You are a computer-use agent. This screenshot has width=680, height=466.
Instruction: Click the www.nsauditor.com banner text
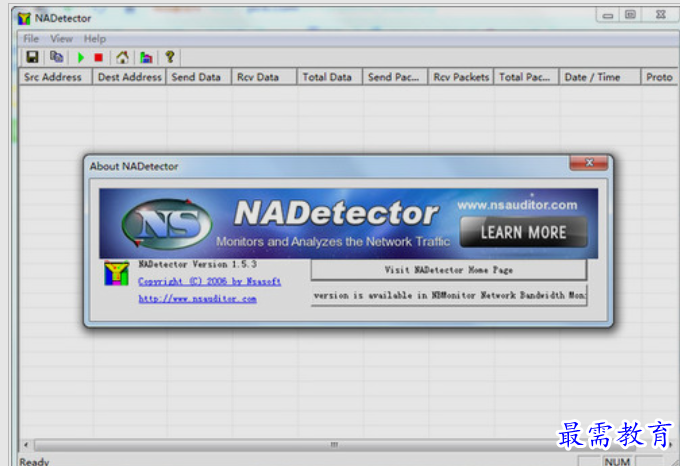pos(517,205)
